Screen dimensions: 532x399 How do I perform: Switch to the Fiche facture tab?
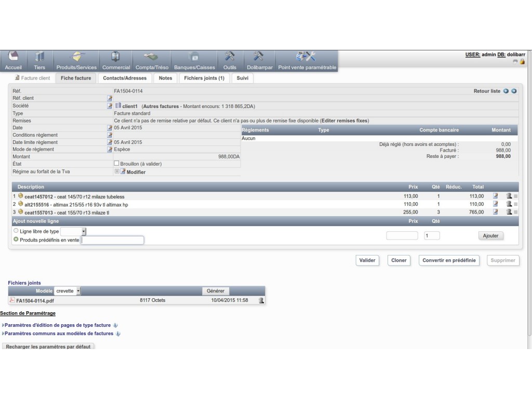tap(76, 78)
